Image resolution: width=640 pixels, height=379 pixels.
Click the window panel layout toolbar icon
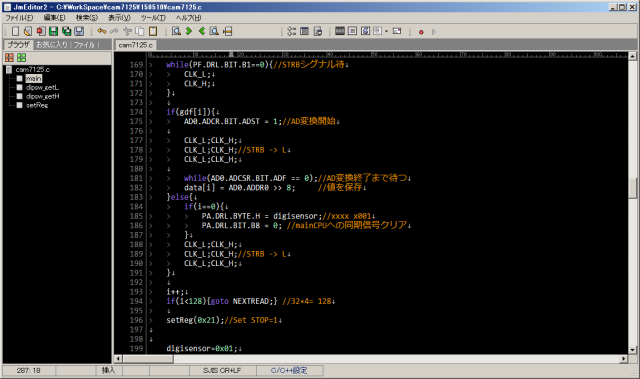tap(304, 31)
